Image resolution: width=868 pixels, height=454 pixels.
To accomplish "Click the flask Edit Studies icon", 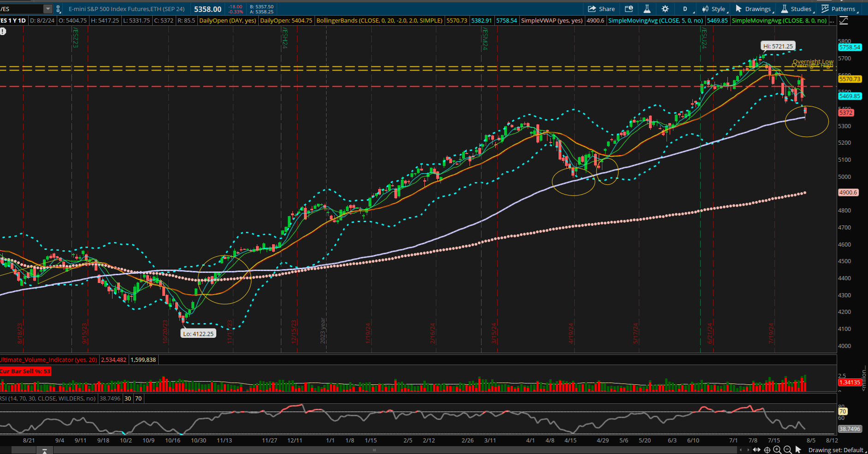I will pos(647,9).
